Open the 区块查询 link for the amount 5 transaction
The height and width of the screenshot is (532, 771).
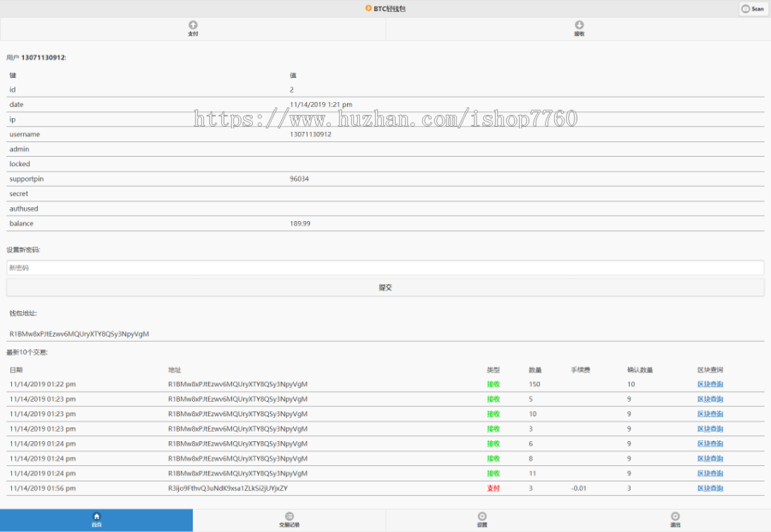[x=710, y=398]
